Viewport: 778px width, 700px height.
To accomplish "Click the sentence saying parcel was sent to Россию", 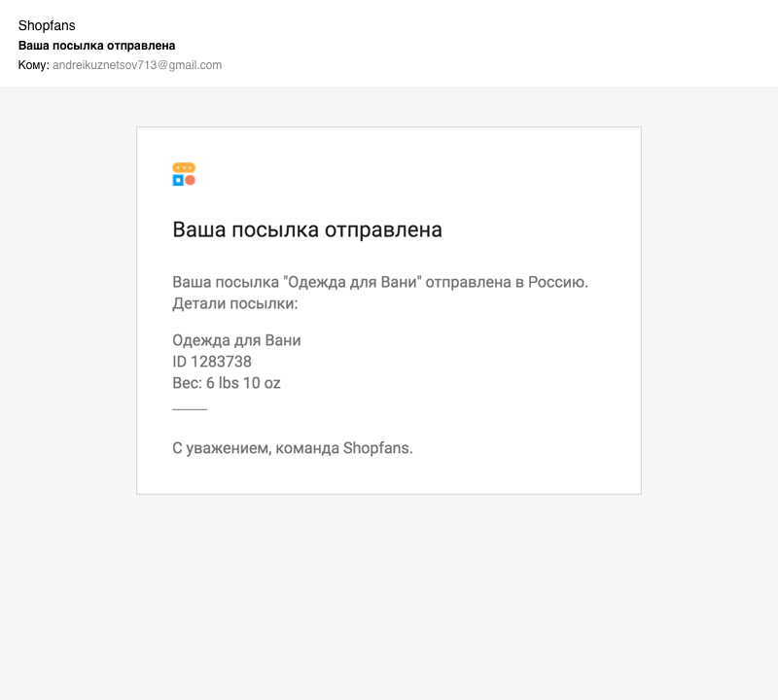I will 380,283.
